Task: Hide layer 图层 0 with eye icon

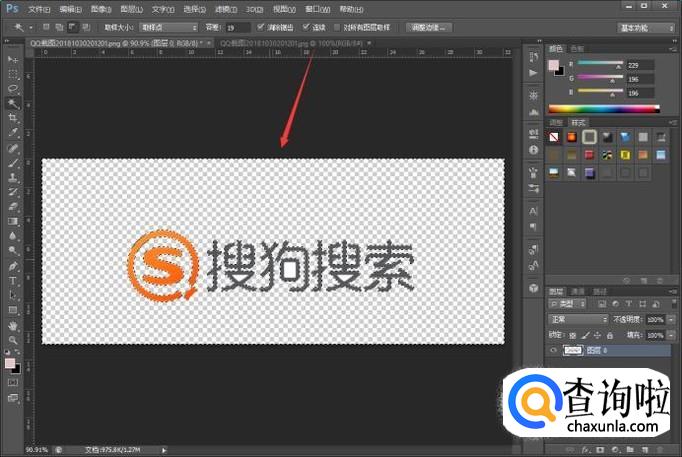Action: [554, 351]
